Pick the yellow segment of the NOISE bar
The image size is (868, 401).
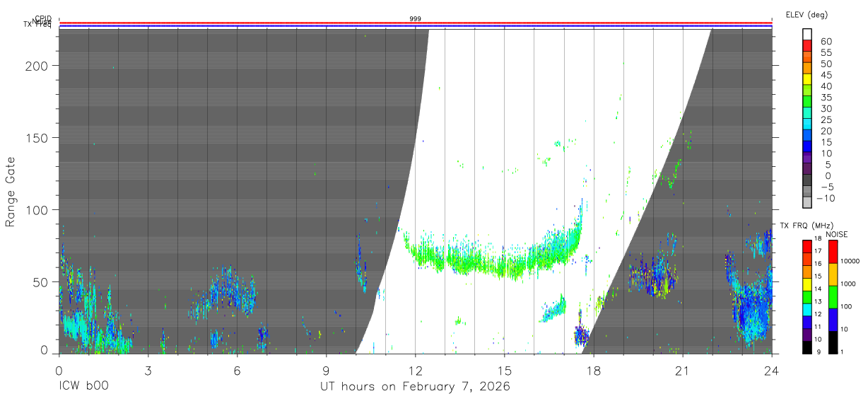pyautogui.click(x=833, y=274)
